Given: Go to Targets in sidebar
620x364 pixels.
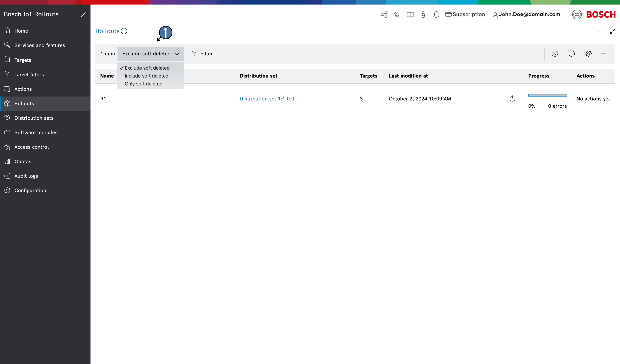Looking at the screenshot, I should coord(45,60).
